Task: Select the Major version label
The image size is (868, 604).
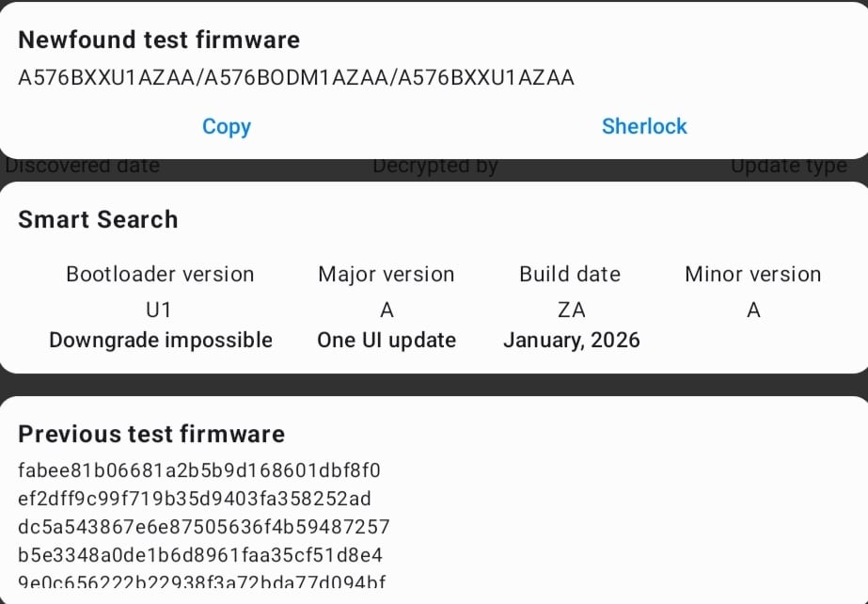Action: coord(387,274)
